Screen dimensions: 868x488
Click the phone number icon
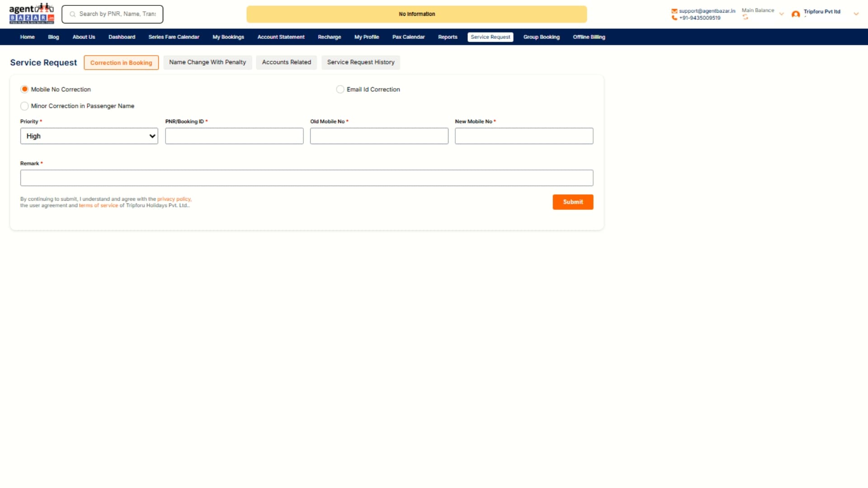(674, 18)
